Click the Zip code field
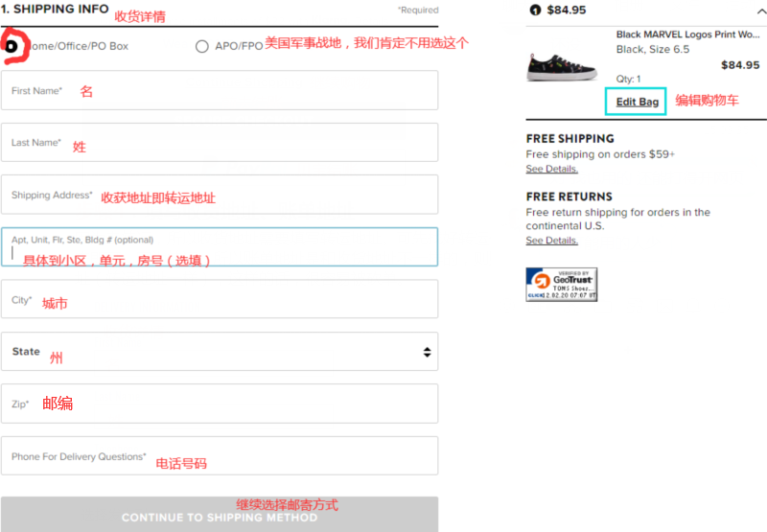This screenshot has height=532, width=767. (x=220, y=404)
